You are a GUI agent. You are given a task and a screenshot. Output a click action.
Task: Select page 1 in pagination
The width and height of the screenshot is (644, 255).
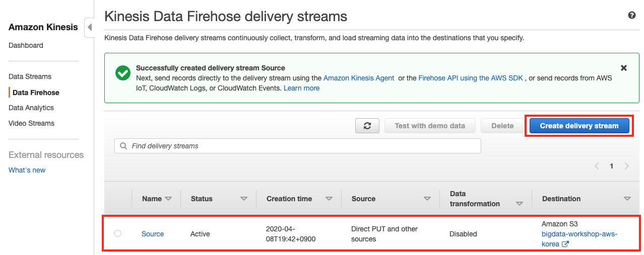612,166
